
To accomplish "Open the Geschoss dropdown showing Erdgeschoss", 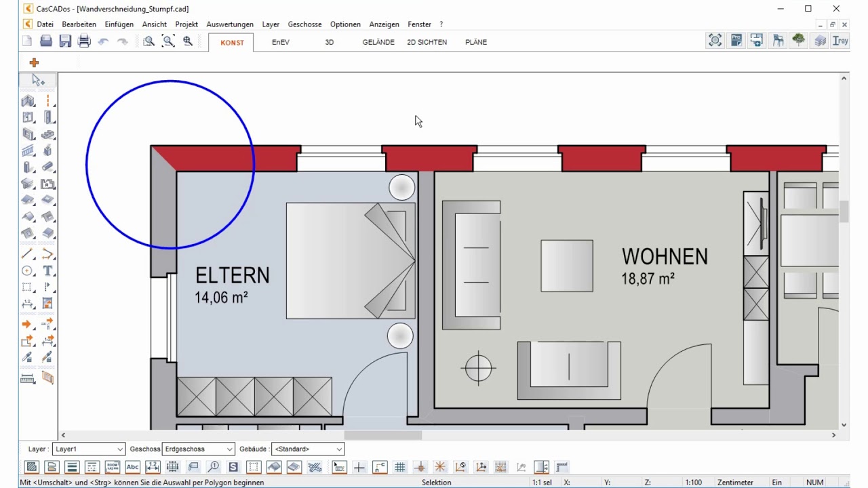I will pyautogui.click(x=199, y=449).
